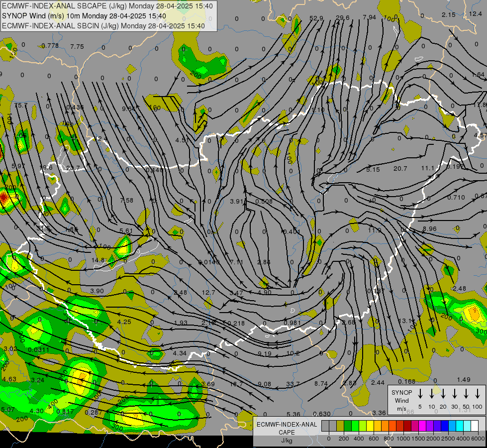Click the 14.8 value on the map
Viewport: 487px width, 448px height.
click(x=98, y=260)
